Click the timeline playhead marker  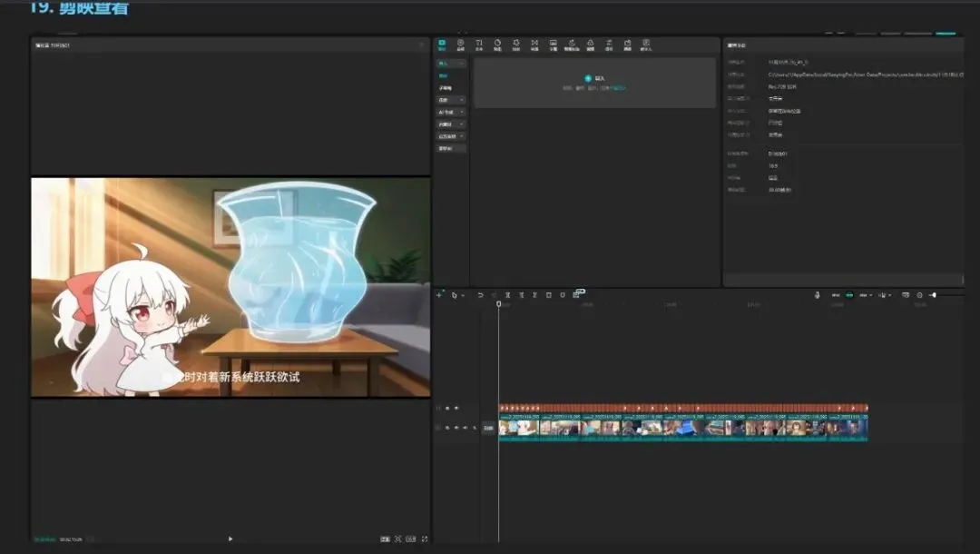click(x=499, y=304)
